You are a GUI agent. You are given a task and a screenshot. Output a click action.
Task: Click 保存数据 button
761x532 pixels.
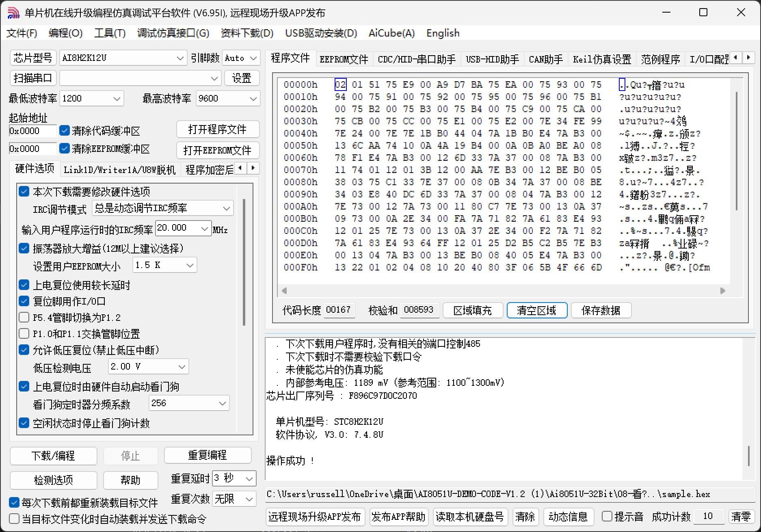pyautogui.click(x=601, y=311)
